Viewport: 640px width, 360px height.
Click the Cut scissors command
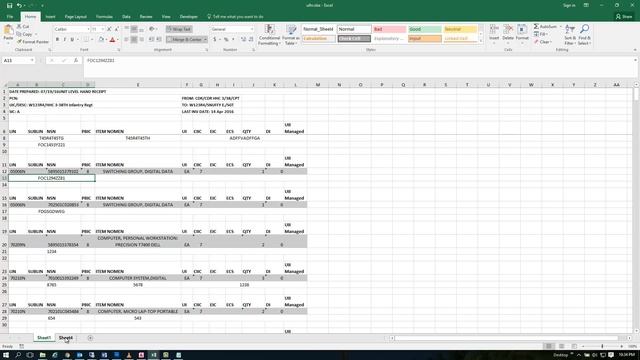[x=24, y=27]
